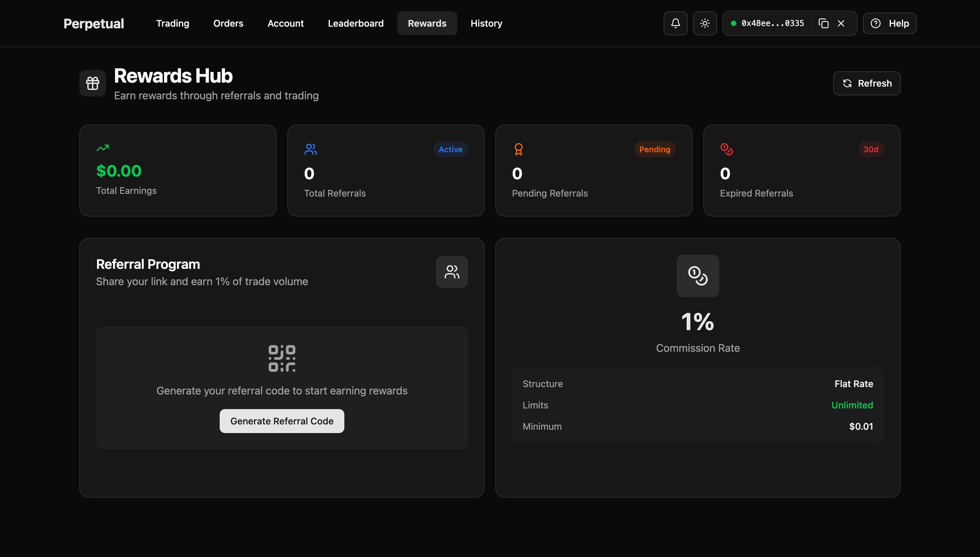This screenshot has width=980, height=557.
Task: Toggle light theme with sun icon
Action: [705, 23]
